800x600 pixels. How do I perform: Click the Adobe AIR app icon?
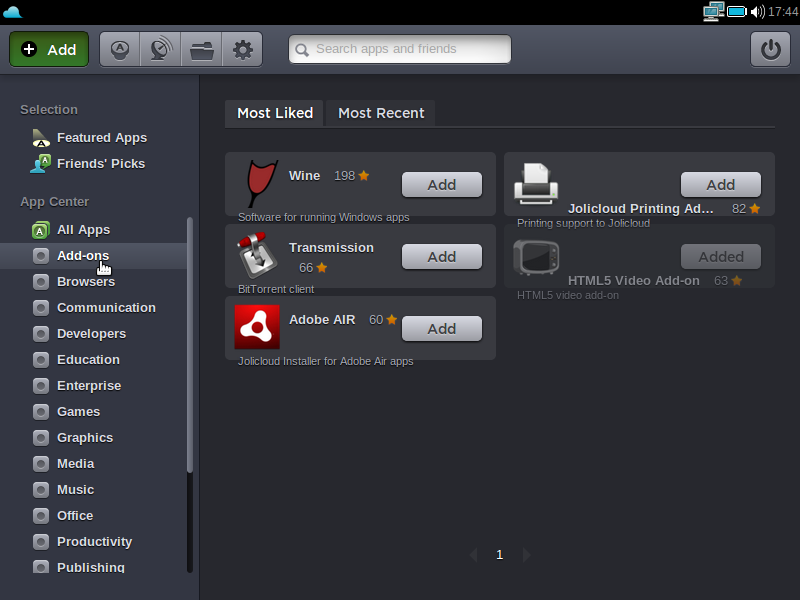click(257, 327)
